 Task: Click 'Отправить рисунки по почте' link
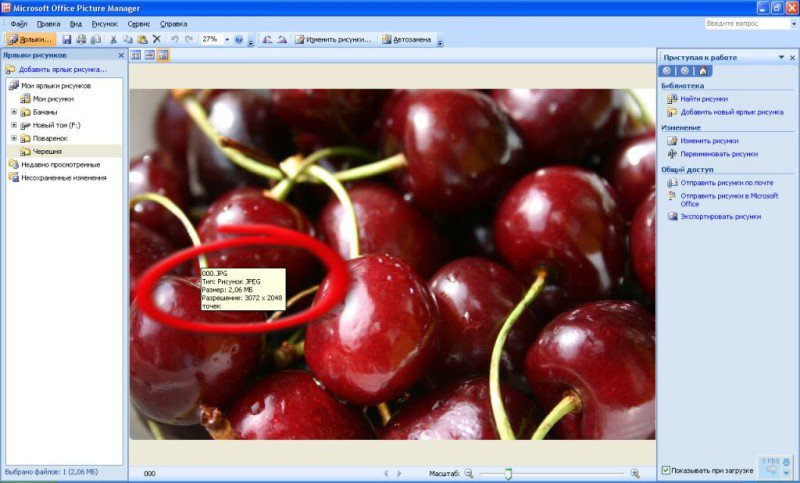click(726, 183)
